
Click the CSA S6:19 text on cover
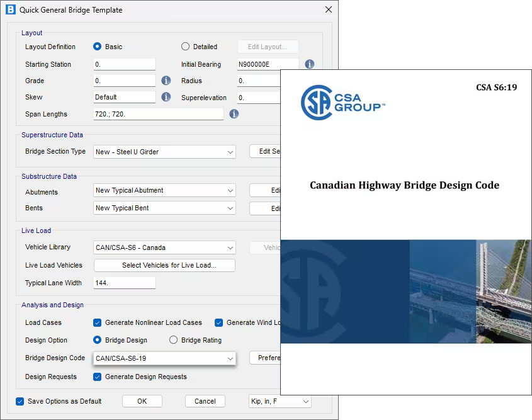click(496, 88)
